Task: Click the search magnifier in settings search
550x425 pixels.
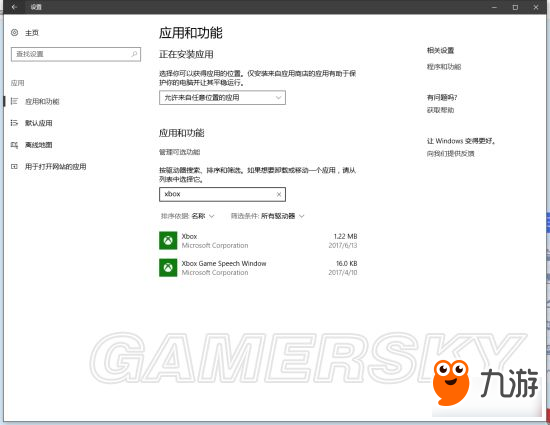Action: coord(134,54)
